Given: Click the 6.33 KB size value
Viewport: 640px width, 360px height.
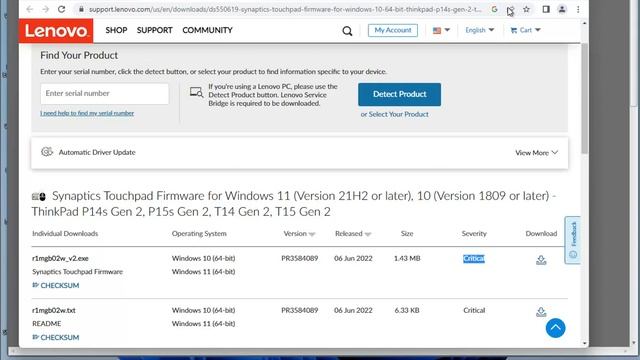Looking at the screenshot, I should click(407, 310).
